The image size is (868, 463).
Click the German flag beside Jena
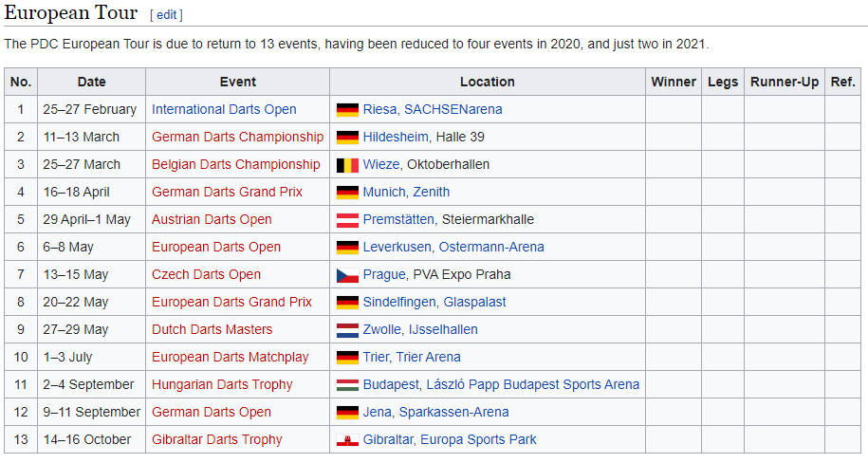pos(347,413)
